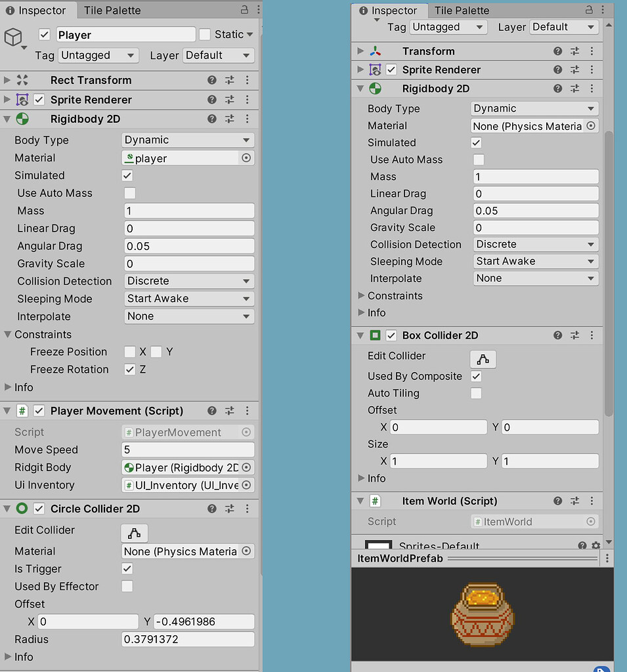Open the Player Movement script context menu
Viewport: 627px width, 672px height.
[248, 410]
